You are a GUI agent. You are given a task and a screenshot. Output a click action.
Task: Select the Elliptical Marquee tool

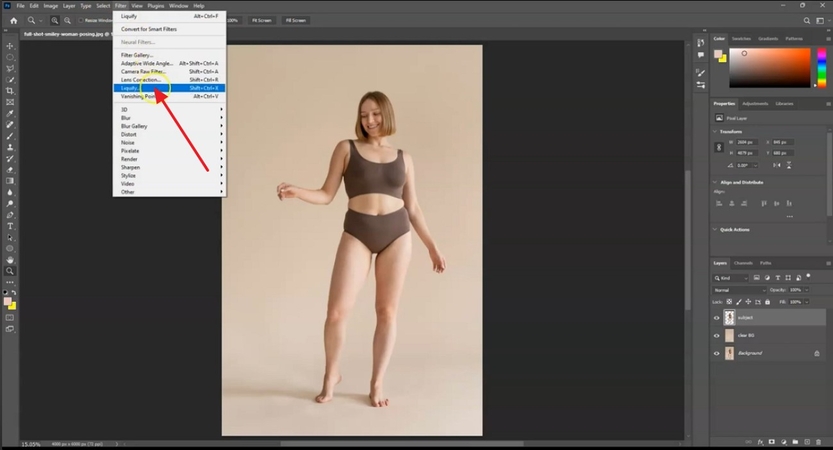tap(10, 57)
